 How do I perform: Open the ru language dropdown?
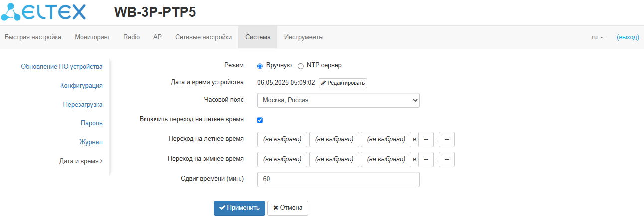[597, 37]
